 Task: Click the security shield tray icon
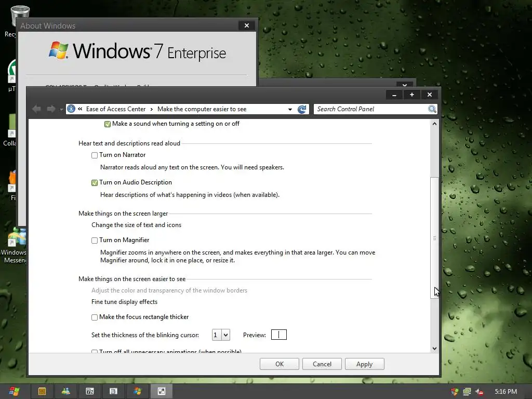[455, 392]
